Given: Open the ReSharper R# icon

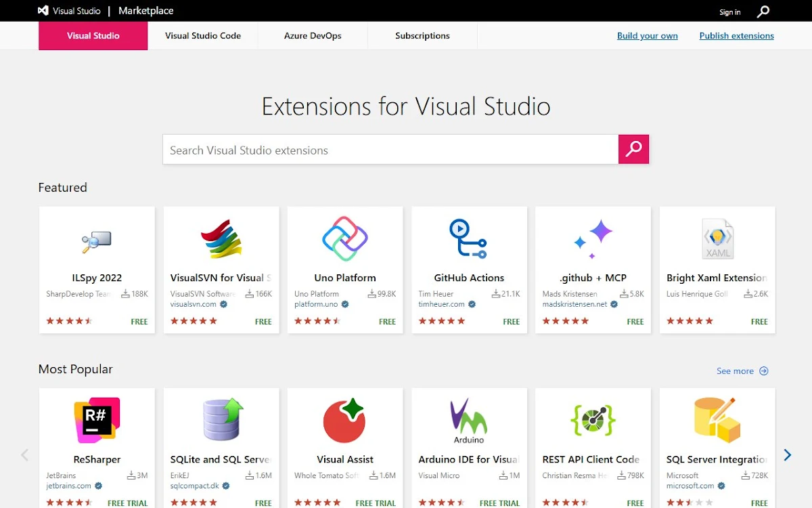Looking at the screenshot, I should 97,421.
